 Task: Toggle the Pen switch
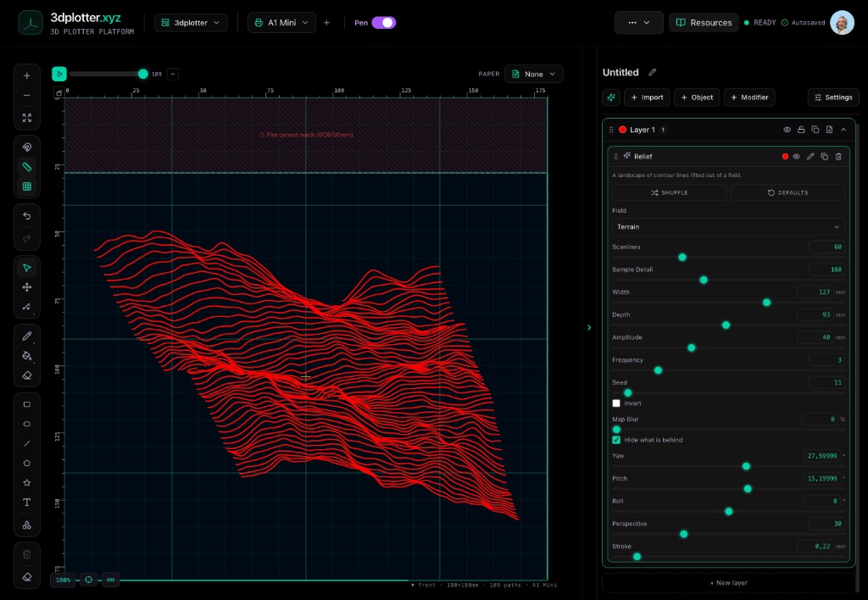[x=384, y=23]
